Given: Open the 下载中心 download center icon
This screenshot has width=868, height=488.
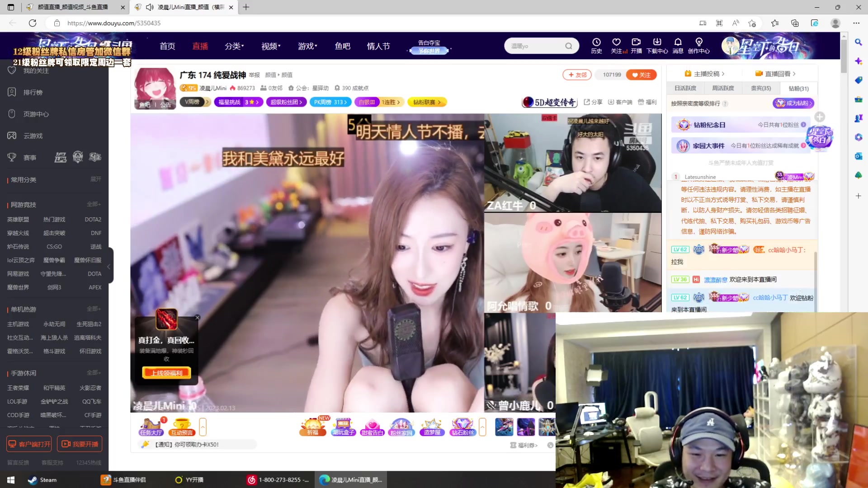Looking at the screenshot, I should 657,46.
